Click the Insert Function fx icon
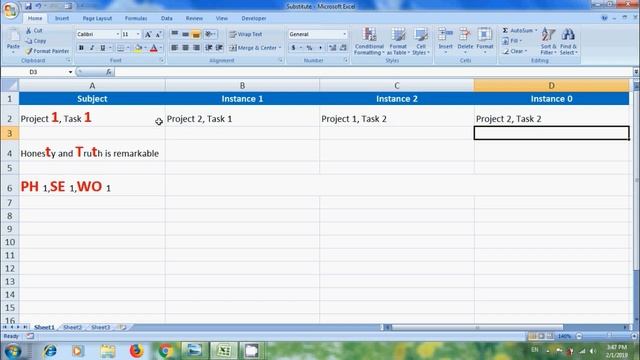 click(x=109, y=72)
